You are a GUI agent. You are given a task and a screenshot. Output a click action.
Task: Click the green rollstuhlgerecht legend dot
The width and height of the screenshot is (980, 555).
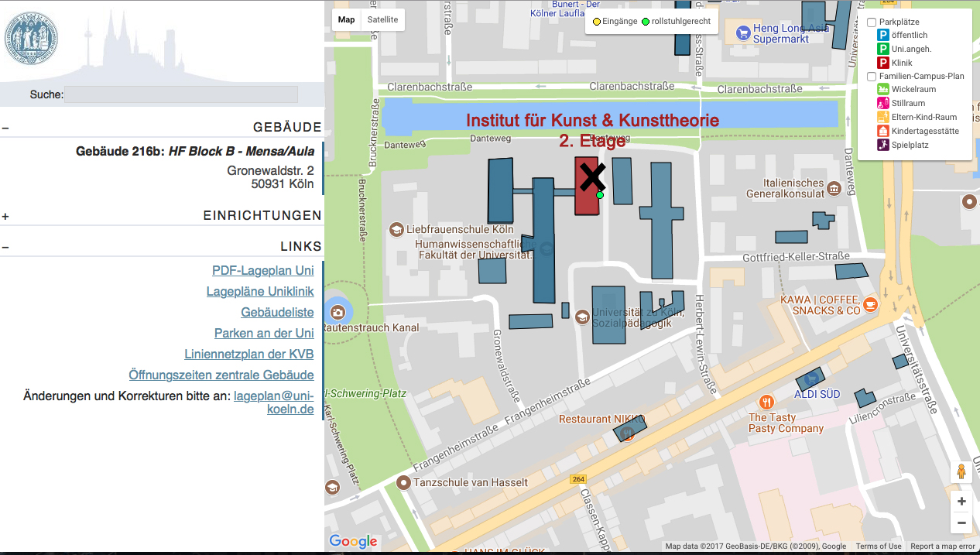646,22
